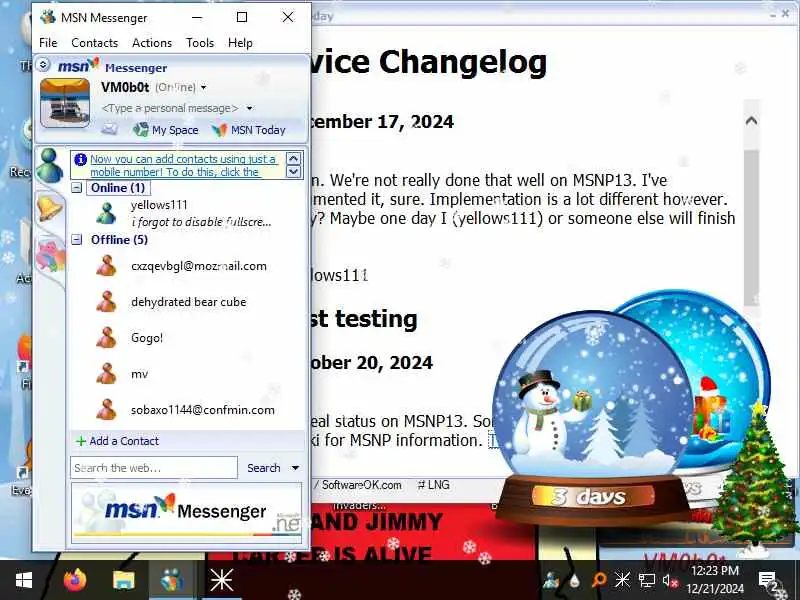
Task: Select contact dehydrated bear cube
Action: 187,302
